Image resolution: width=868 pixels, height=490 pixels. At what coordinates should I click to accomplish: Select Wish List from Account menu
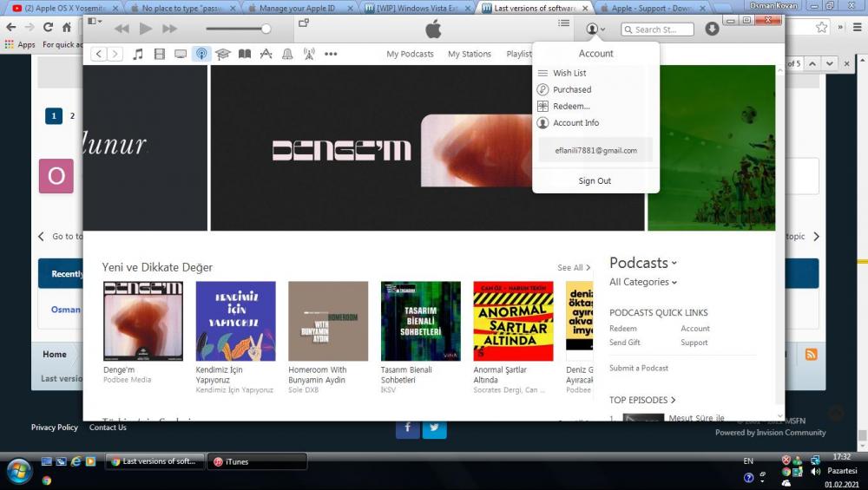569,73
